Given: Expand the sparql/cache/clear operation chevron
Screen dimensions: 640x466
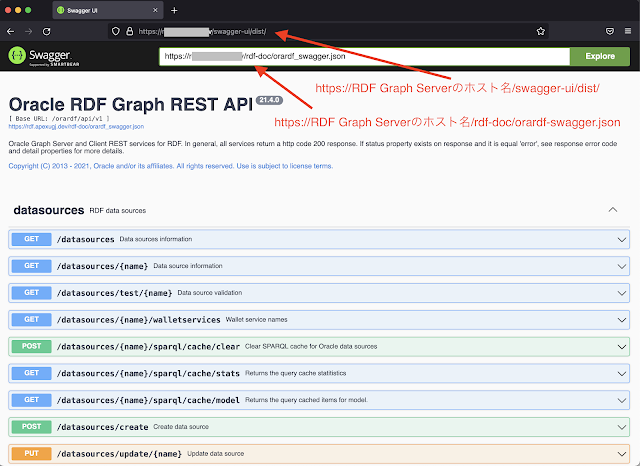Looking at the screenshot, I should click(622, 347).
